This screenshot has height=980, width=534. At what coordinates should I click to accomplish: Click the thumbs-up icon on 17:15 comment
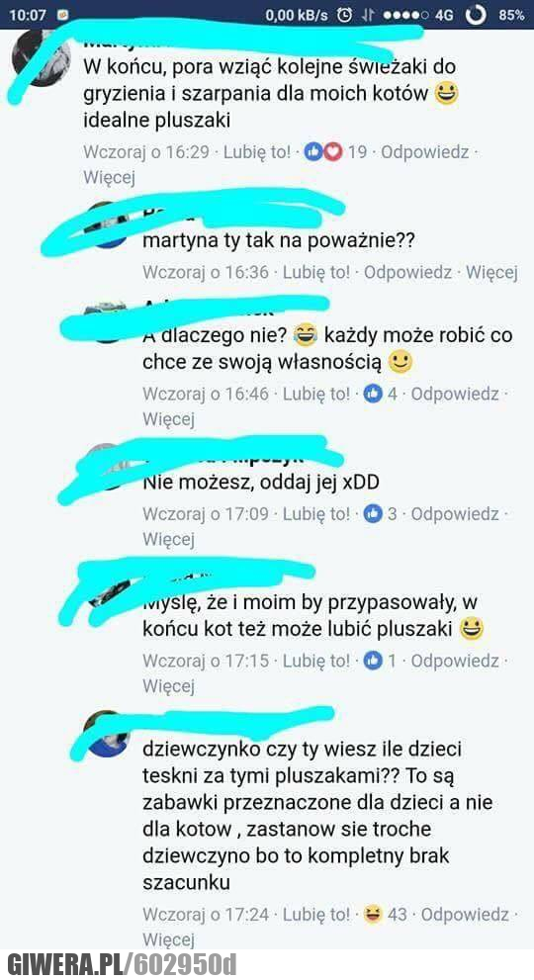point(373,661)
